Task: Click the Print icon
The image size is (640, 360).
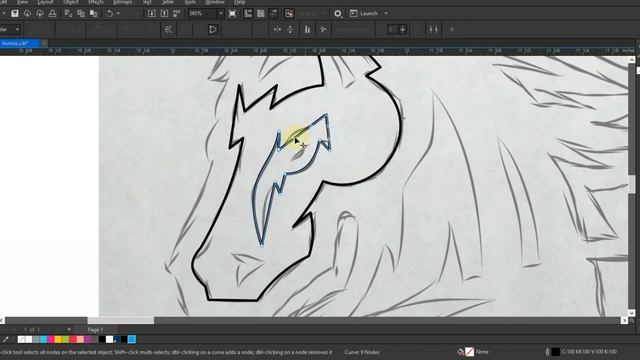Action: point(52,13)
